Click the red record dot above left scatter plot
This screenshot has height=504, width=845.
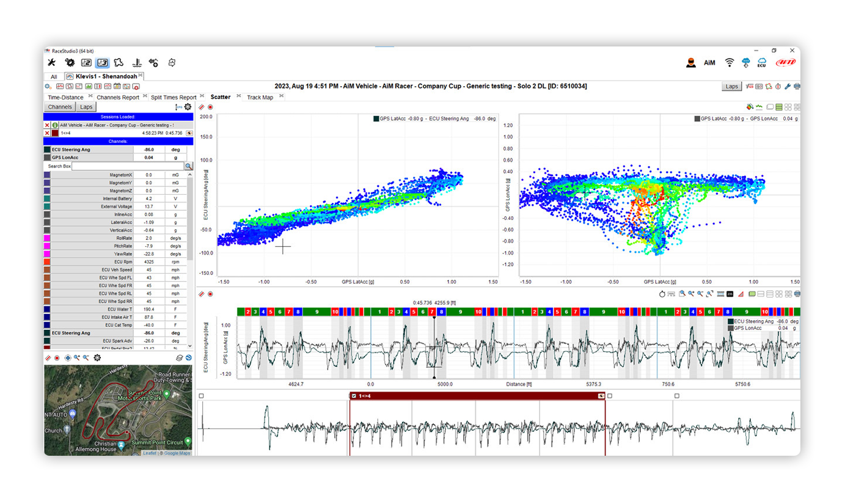coord(210,107)
